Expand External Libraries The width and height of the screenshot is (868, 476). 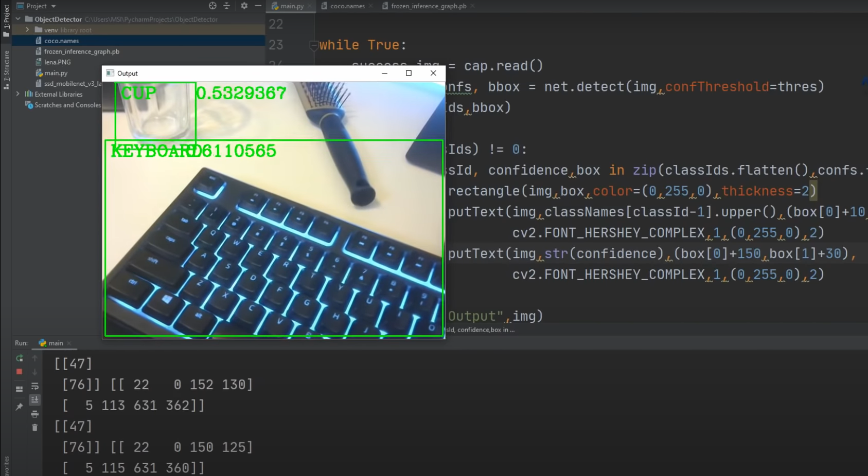tap(18, 94)
